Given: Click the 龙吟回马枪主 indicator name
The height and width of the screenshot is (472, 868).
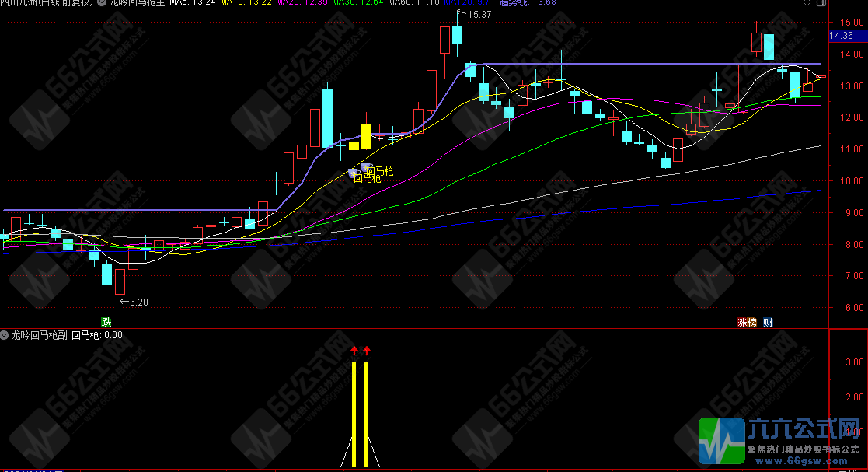Looking at the screenshot, I should (x=137, y=3).
